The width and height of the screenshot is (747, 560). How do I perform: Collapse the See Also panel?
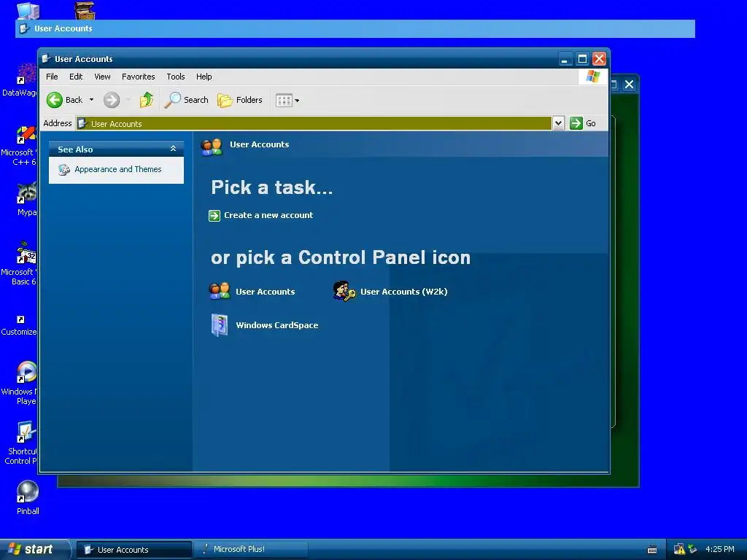click(173, 149)
